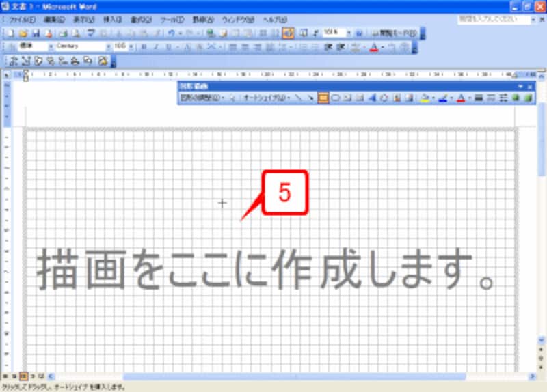Image resolution: width=547 pixels, height=392 pixels.
Task: Insert a diagram or organization chart
Action: (x=384, y=98)
